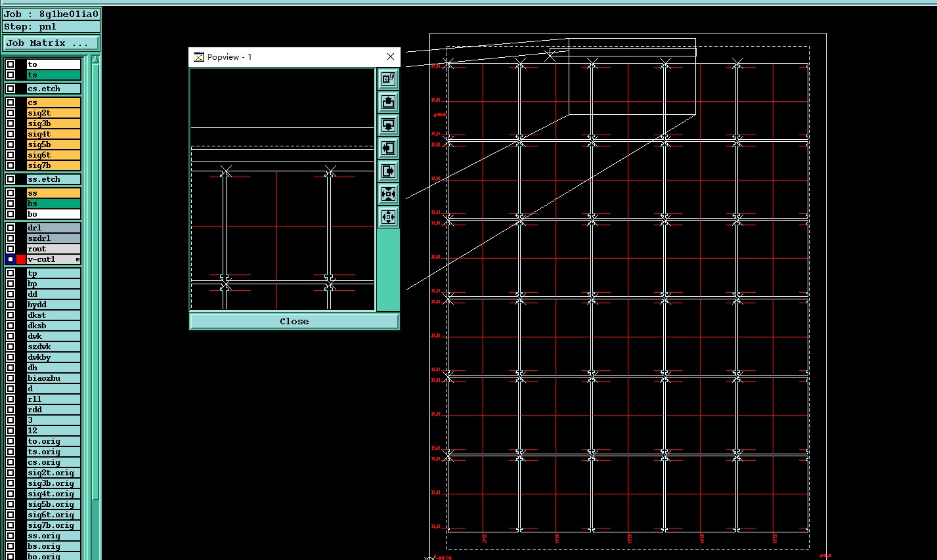This screenshot has width=937, height=560.
Task: Open the Job Matrix ... dropdown
Action: (51, 43)
